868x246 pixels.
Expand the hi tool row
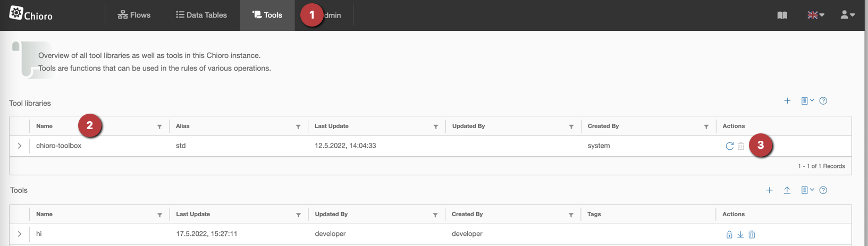point(20,234)
